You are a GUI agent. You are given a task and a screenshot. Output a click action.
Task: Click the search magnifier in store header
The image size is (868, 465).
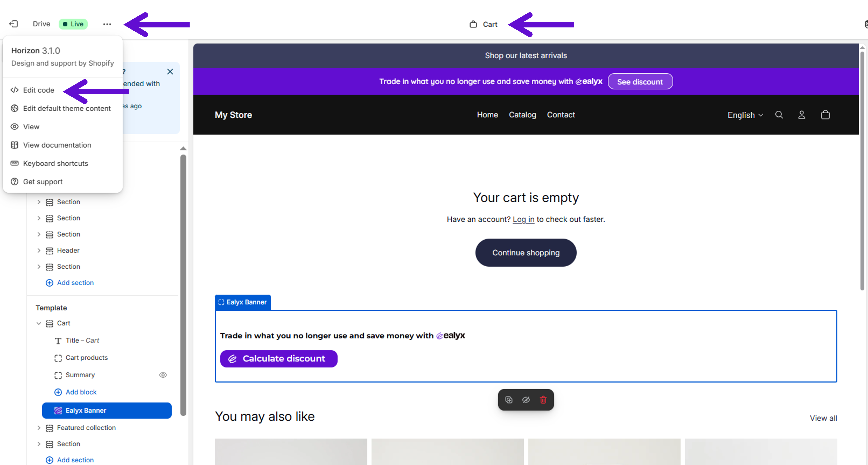pyautogui.click(x=779, y=115)
